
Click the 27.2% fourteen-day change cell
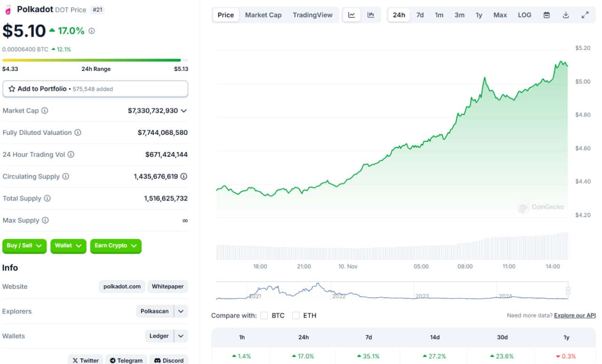click(x=435, y=356)
